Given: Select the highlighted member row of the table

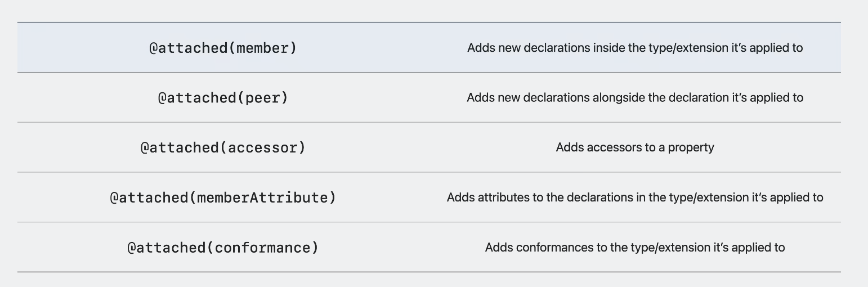Looking at the screenshot, I should click(429, 47).
